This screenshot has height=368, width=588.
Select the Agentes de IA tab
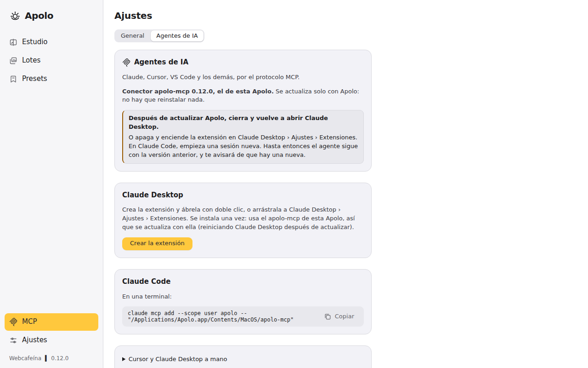[x=177, y=36]
